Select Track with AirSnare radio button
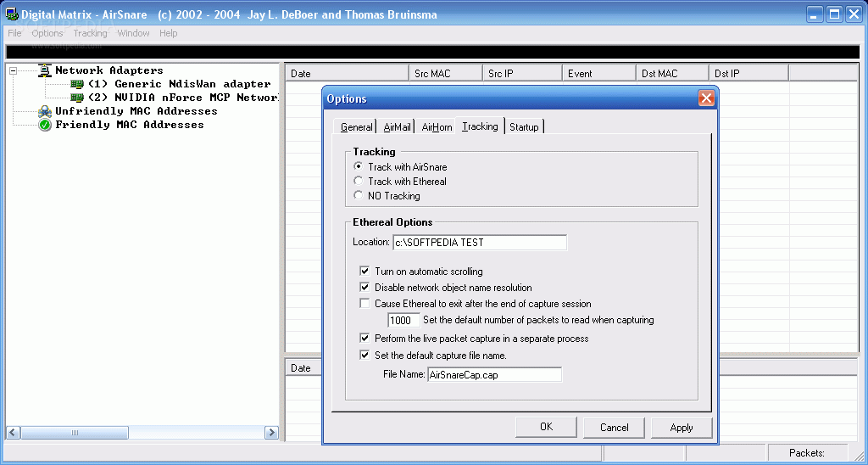Image resolution: width=868 pixels, height=465 pixels. [359, 166]
